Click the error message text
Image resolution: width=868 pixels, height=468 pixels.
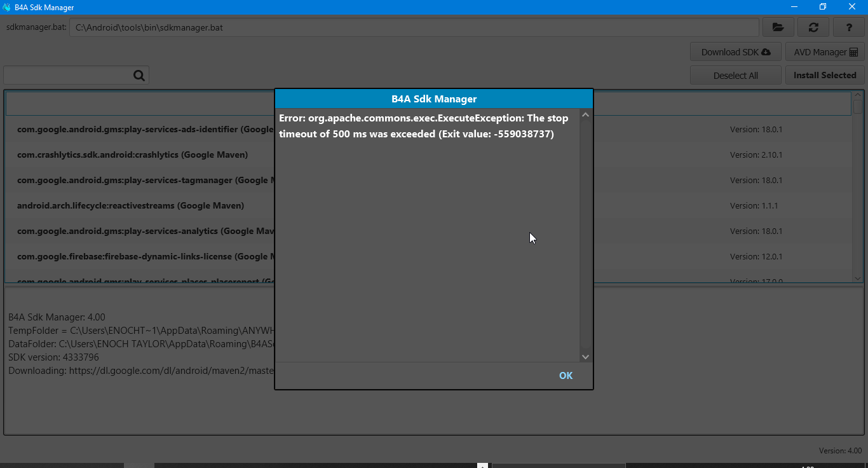424,126
